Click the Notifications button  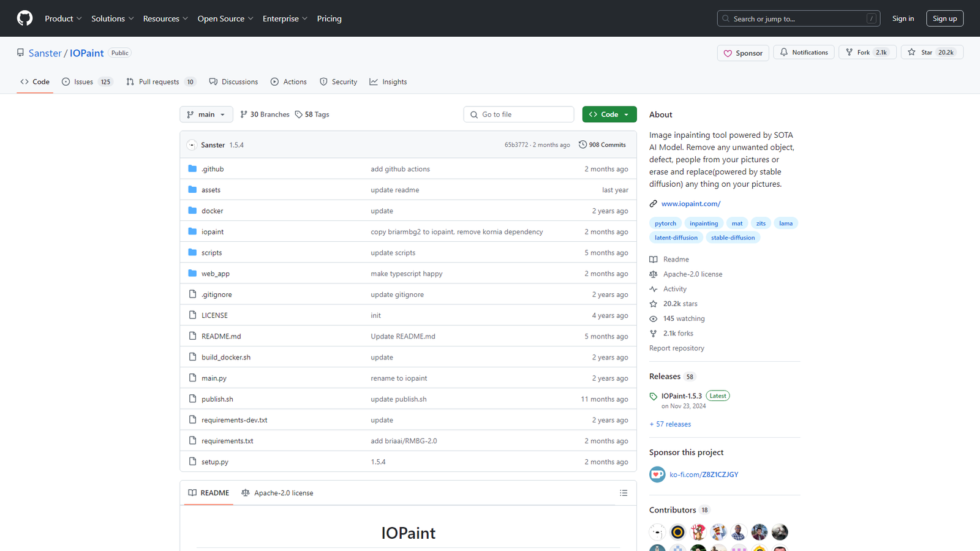tap(804, 53)
